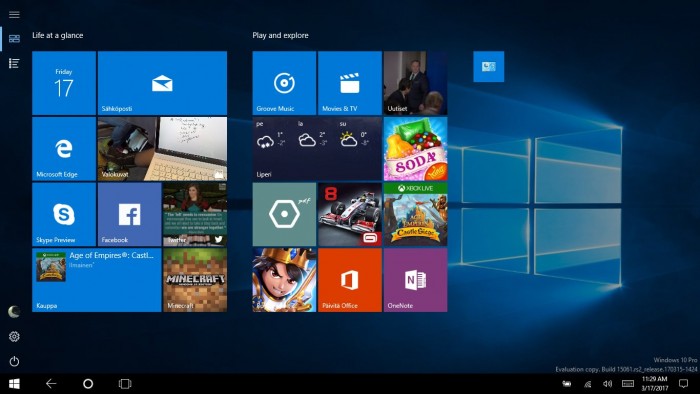Open the small unlabeled blue tile
This screenshot has width=700, height=394.
click(x=489, y=66)
